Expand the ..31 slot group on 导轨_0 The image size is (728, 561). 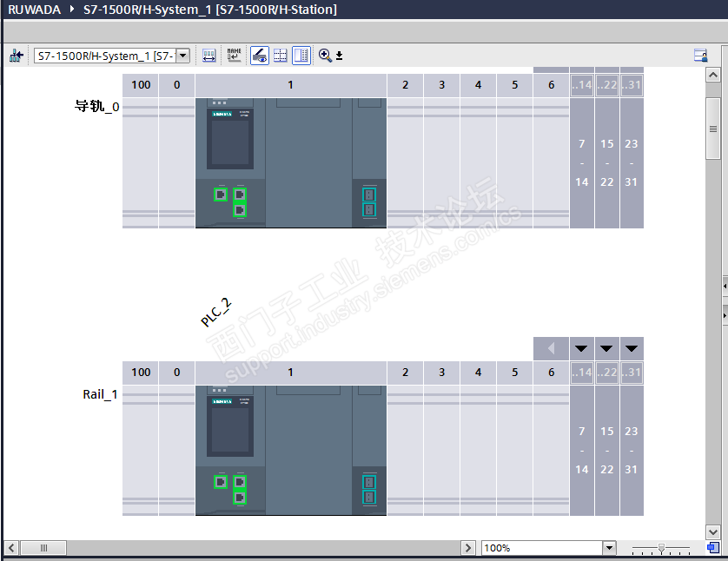coord(632,85)
